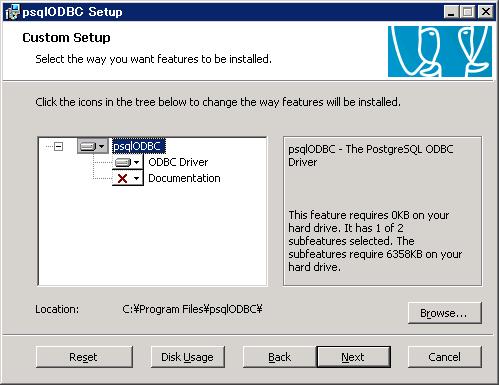499x385 pixels.
Task: Click the feature description text 'psqlODBC - The PostgreSQL ODBC Driver'
Action: (371, 156)
